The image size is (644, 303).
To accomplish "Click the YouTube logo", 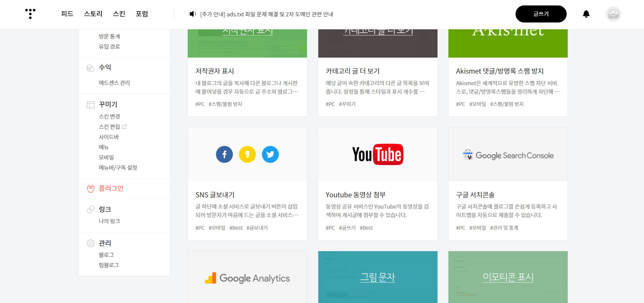I will [x=378, y=154].
